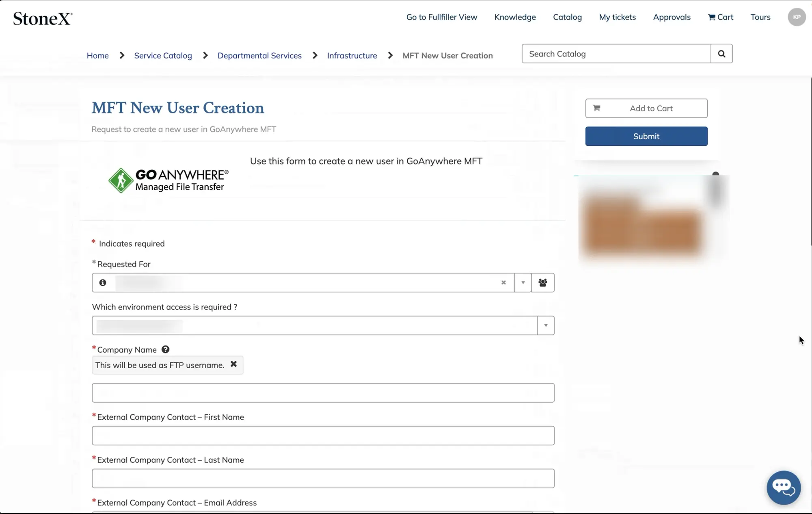Open the Cart menu item
This screenshot has width=812, height=514.
point(721,17)
